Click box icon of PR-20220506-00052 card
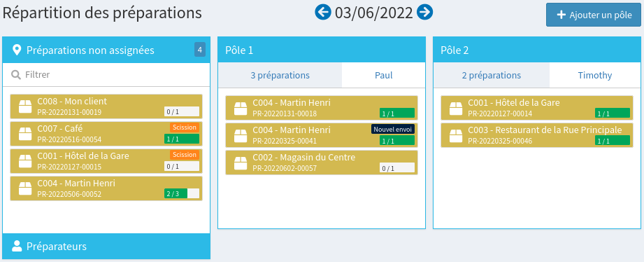The width and height of the screenshot is (644, 262). click(25, 188)
